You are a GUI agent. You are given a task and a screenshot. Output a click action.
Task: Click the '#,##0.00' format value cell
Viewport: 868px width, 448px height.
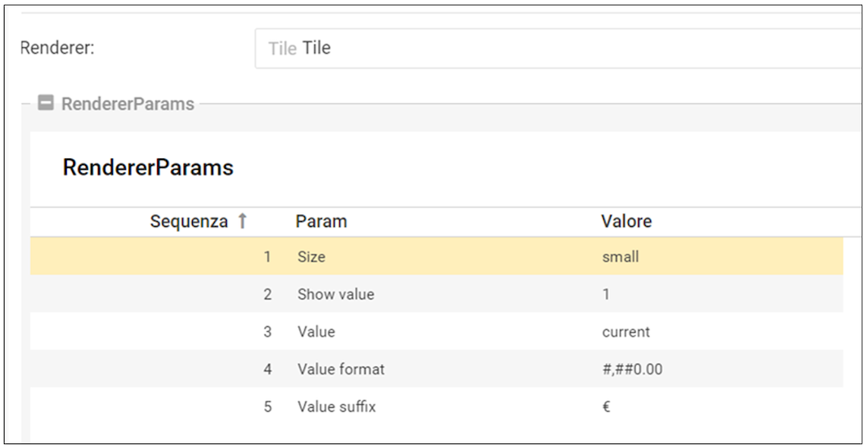click(631, 369)
